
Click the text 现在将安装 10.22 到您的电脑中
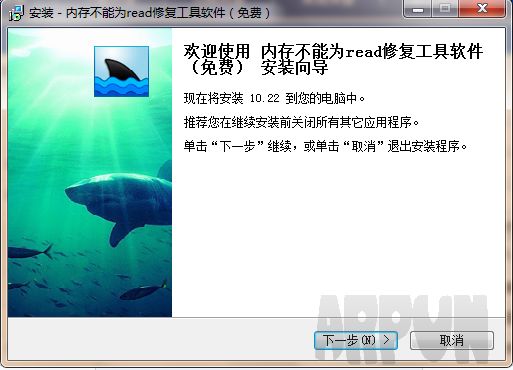[x=275, y=98]
